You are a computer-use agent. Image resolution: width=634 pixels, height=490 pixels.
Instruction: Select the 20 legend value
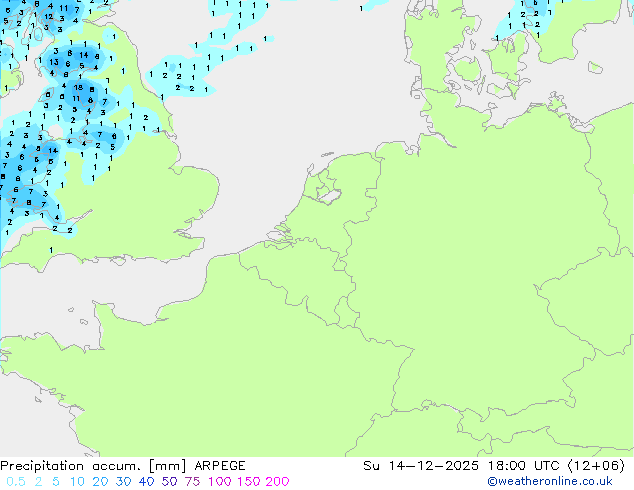[x=100, y=482]
